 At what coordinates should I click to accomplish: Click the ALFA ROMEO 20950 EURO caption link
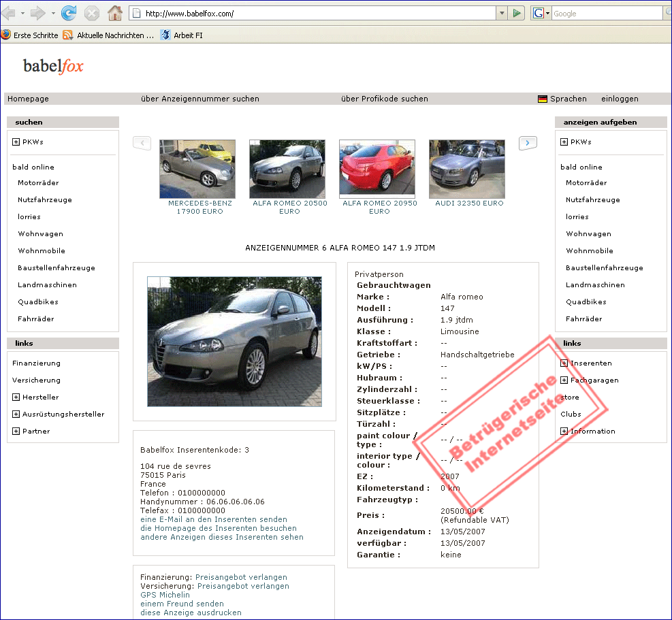(x=380, y=208)
